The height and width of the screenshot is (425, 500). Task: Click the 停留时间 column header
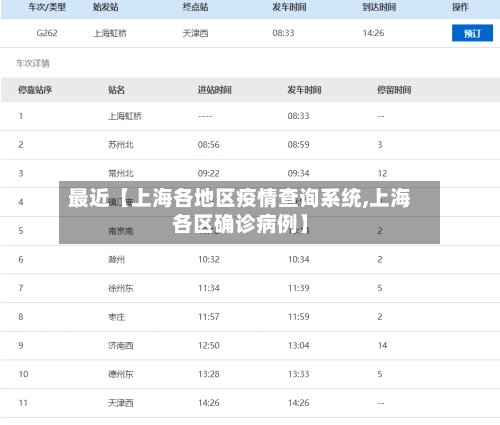coord(394,90)
